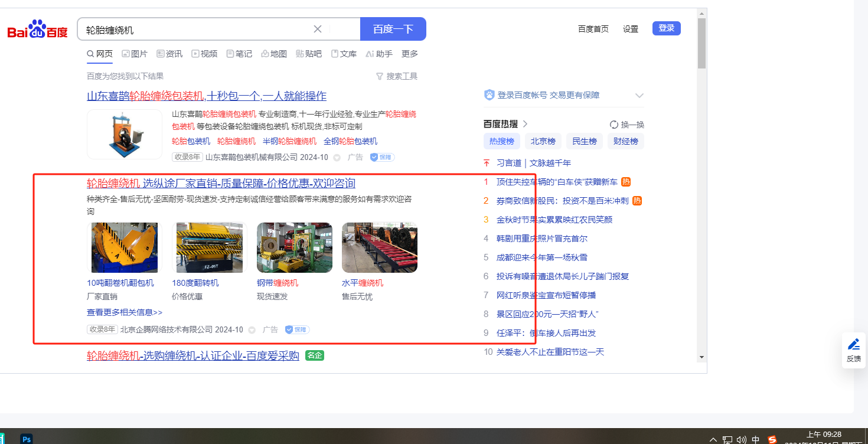
Task: Open Photoshop from the taskbar
Action: [x=26, y=439]
